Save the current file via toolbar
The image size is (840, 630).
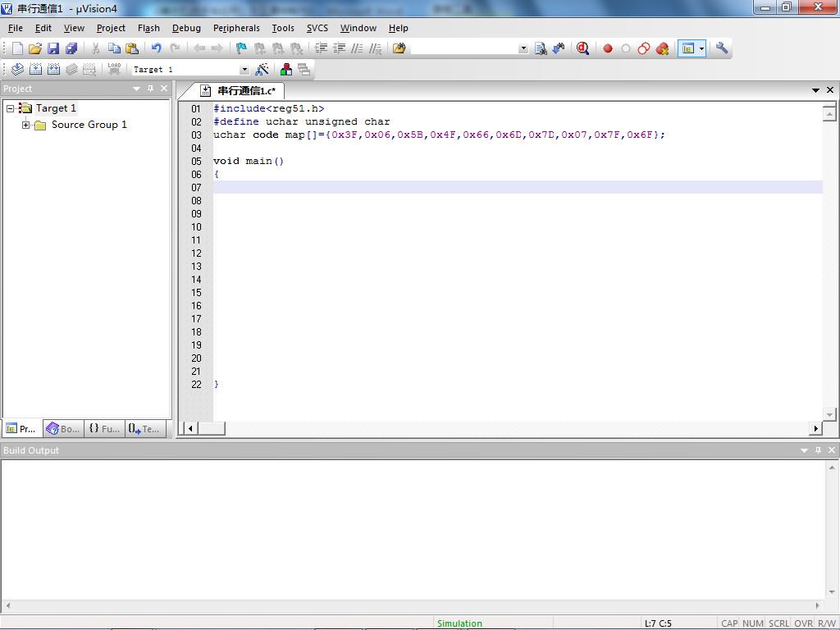click(x=53, y=48)
